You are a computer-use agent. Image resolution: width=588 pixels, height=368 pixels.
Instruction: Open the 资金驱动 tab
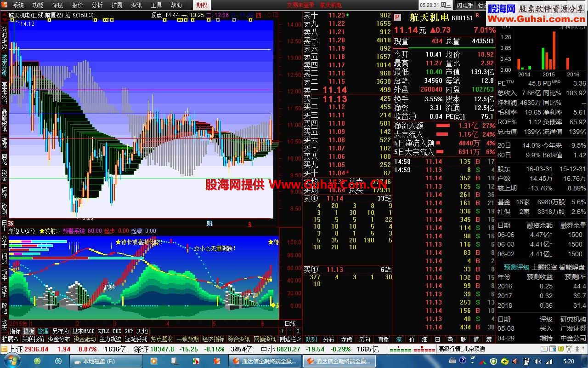[85, 339]
